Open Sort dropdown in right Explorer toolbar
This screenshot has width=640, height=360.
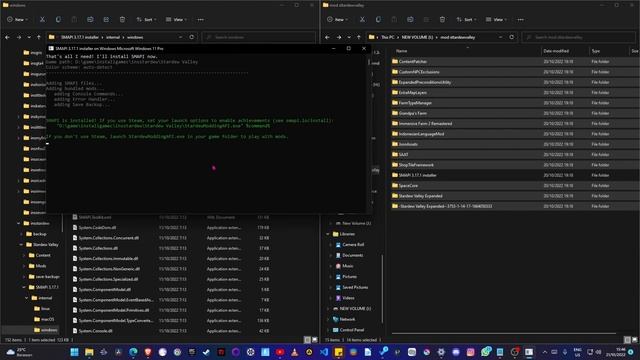point(466,19)
